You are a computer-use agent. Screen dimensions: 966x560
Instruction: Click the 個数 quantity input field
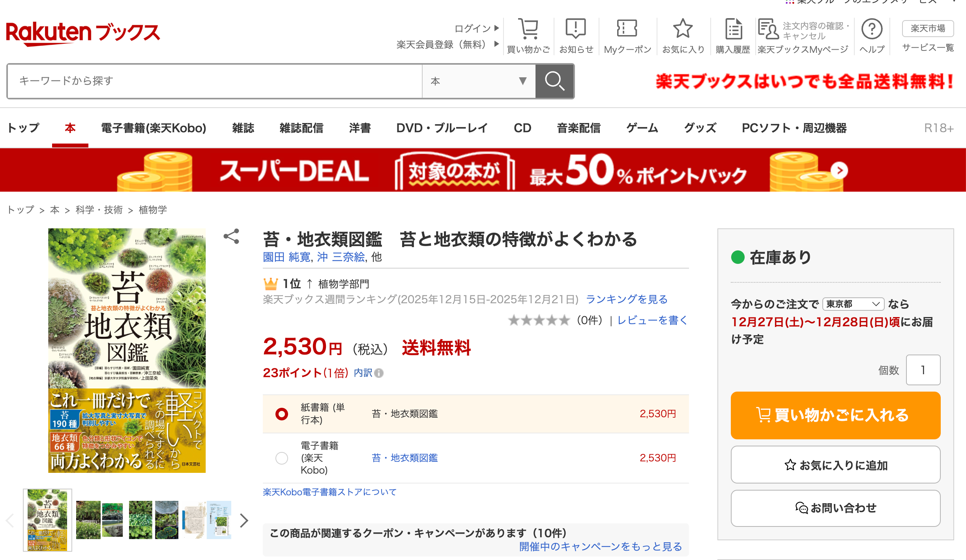coord(923,370)
